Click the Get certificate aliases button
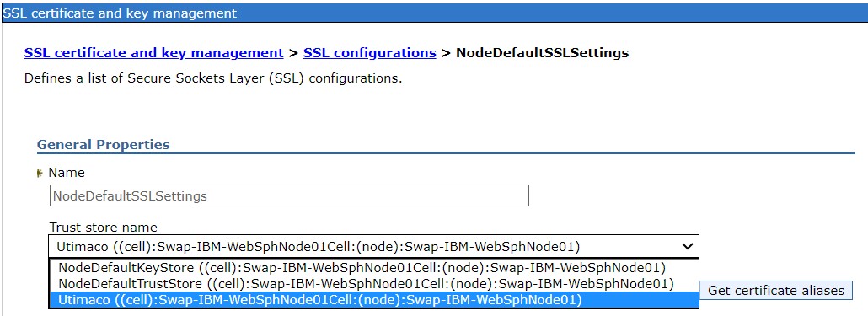868x316 pixels. tap(776, 291)
